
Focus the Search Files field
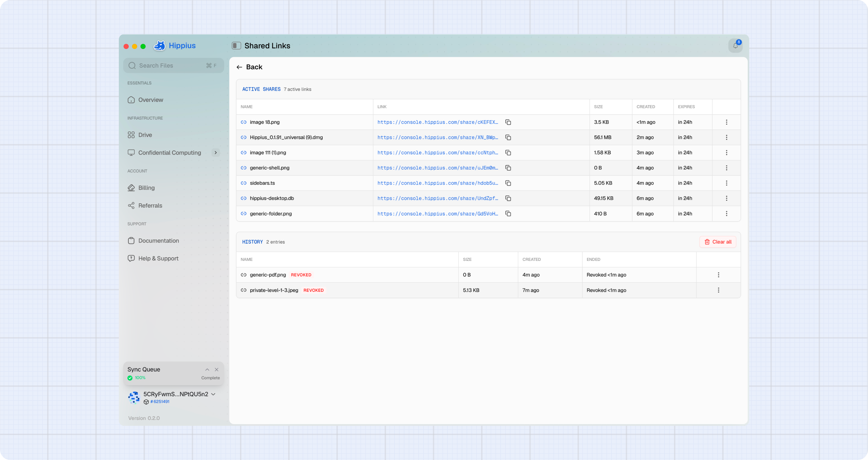[x=174, y=65]
